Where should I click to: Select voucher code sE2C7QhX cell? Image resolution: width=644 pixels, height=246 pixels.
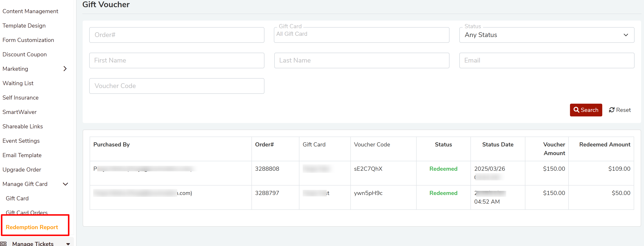coord(368,169)
